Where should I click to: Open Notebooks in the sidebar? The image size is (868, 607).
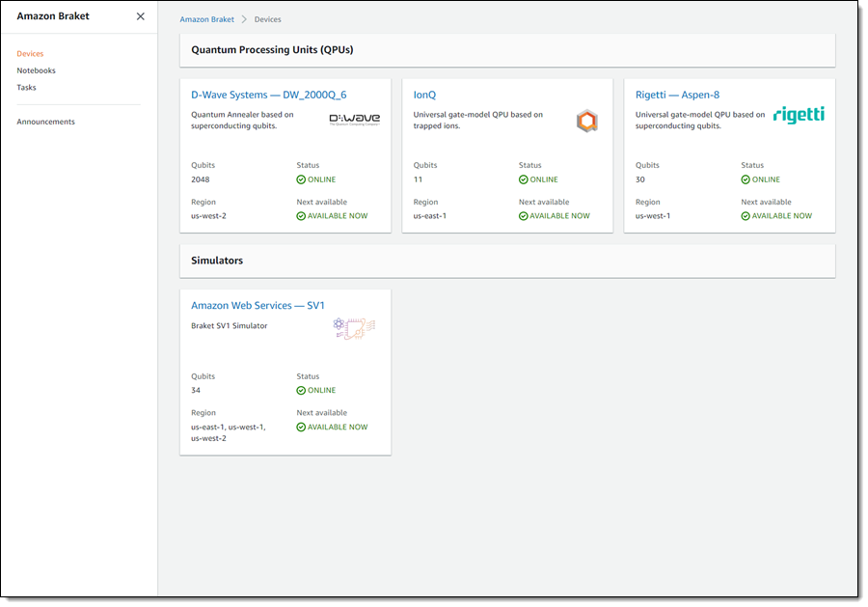tap(36, 70)
